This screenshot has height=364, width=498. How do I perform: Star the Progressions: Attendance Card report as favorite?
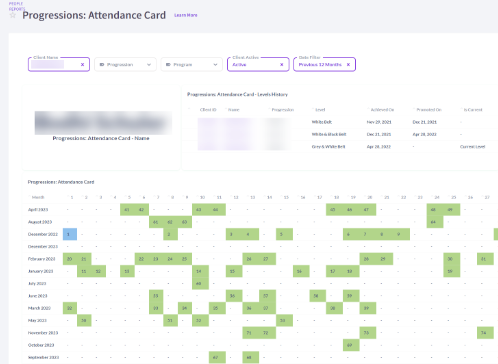pos(13,15)
